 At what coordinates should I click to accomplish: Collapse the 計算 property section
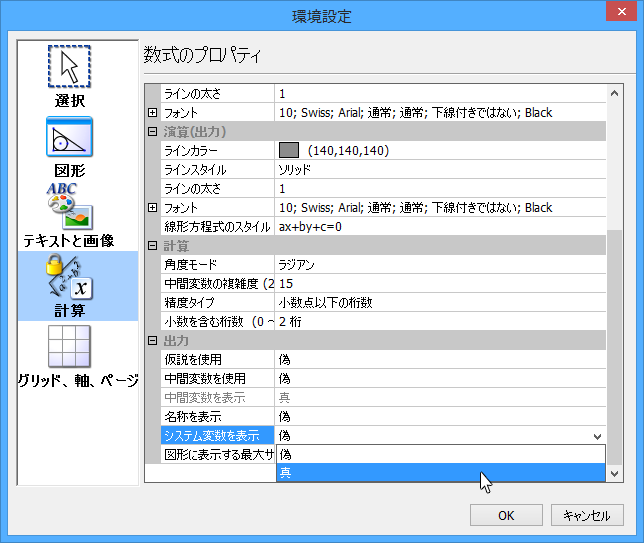tap(153, 246)
